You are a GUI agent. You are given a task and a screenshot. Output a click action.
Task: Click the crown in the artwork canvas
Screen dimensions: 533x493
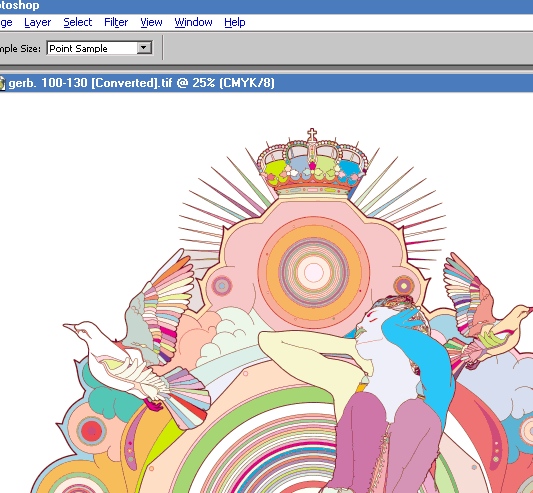pos(313,163)
